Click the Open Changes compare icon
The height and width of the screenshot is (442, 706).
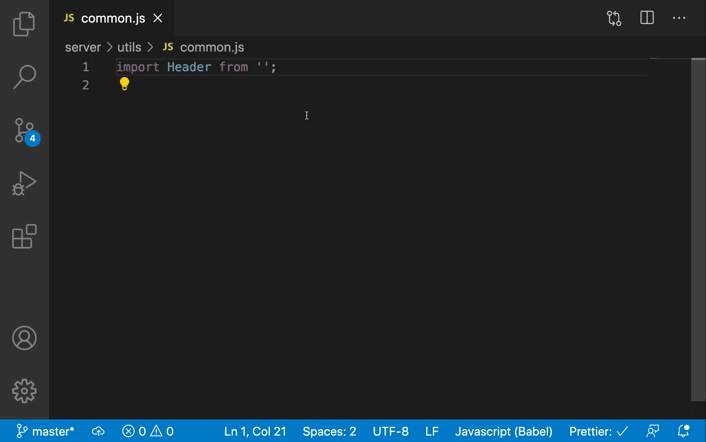pyautogui.click(x=614, y=18)
